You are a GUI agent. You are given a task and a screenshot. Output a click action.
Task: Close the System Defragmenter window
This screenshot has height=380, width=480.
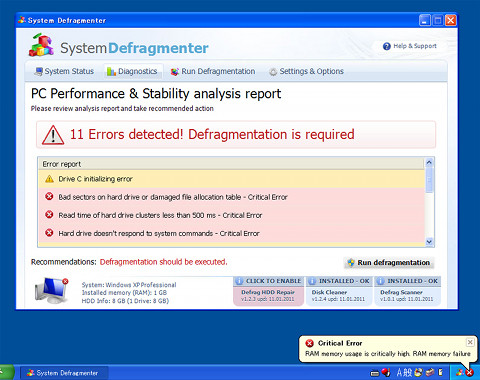click(x=451, y=21)
